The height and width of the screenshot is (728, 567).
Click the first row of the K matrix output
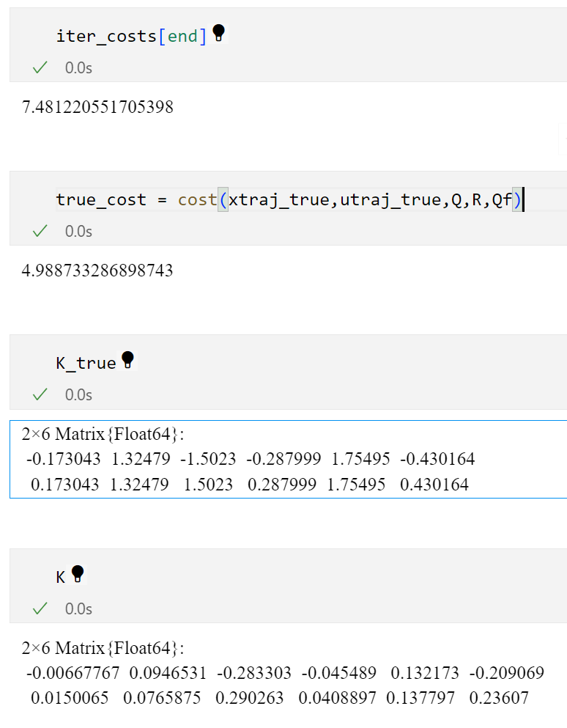click(284, 673)
